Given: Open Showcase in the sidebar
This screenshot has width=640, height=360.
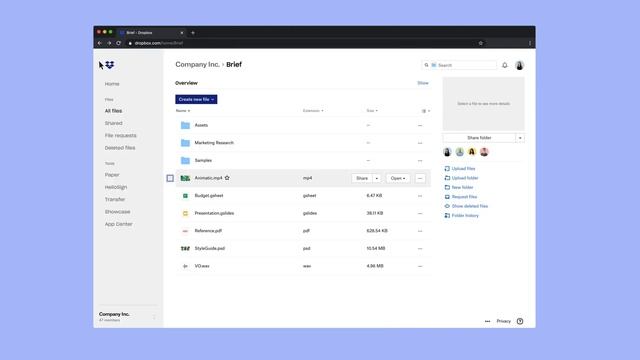Looking at the screenshot, I should tap(118, 211).
